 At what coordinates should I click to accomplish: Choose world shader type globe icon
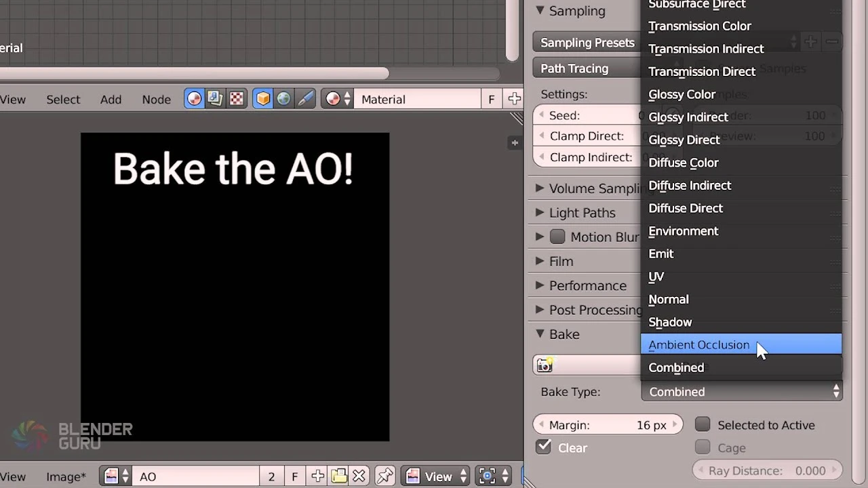tap(283, 99)
